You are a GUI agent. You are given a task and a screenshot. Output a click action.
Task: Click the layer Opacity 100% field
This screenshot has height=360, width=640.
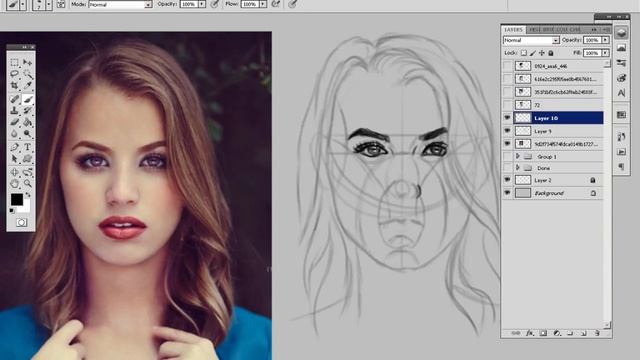592,40
